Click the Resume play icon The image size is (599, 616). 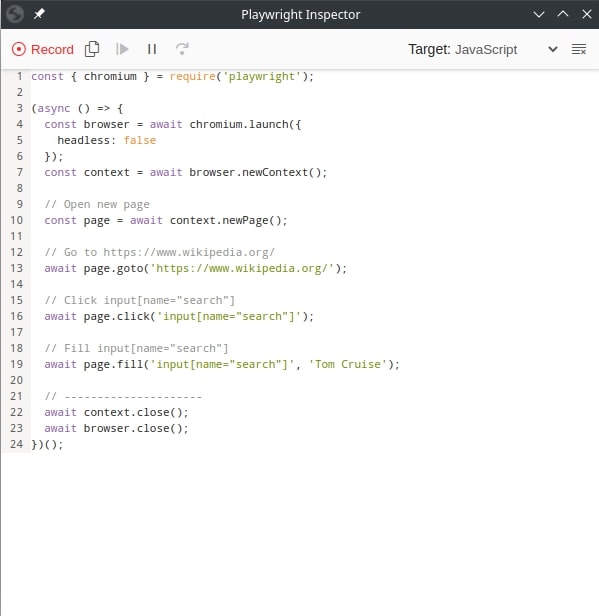coord(122,49)
